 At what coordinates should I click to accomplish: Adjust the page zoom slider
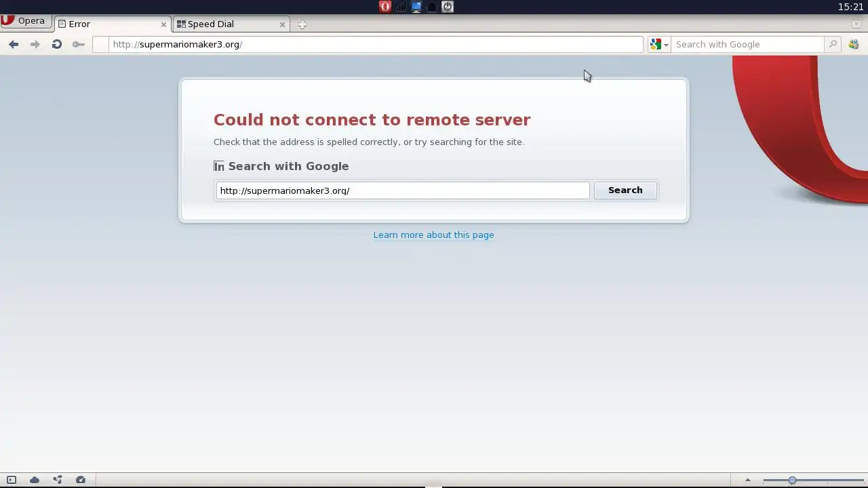[x=813, y=481]
